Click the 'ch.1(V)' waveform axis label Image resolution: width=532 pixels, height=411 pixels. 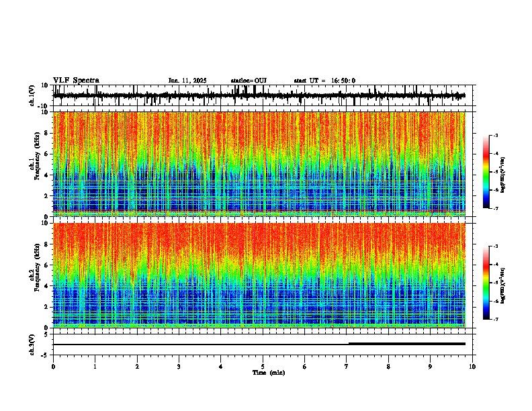click(x=32, y=95)
